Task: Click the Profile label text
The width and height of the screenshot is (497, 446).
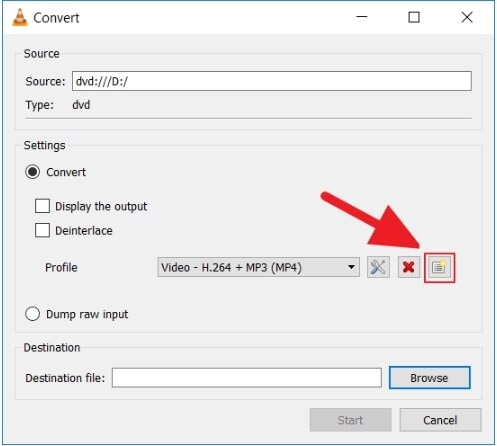Action: 61,267
